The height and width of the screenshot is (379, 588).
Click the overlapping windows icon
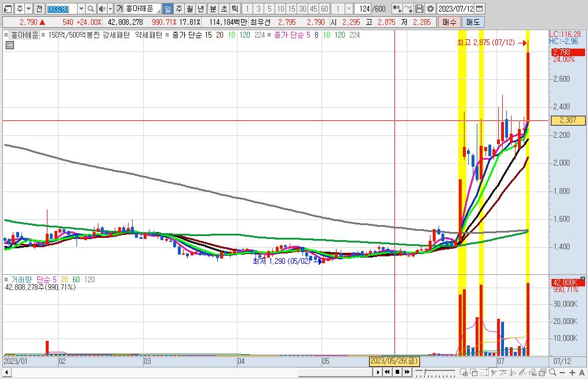pyautogui.click(x=473, y=372)
